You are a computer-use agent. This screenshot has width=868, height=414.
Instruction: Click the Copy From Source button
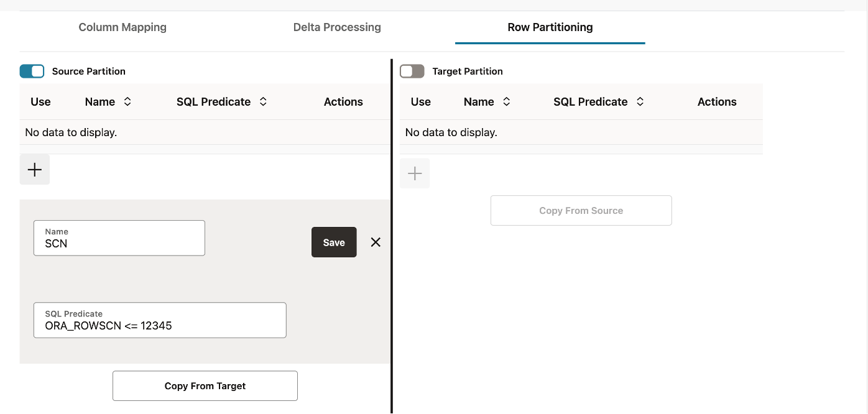[x=581, y=211]
